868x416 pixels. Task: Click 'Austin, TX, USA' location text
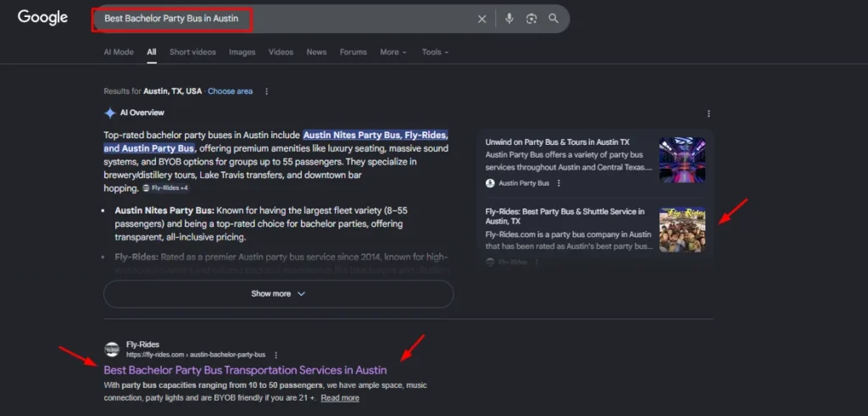(173, 92)
